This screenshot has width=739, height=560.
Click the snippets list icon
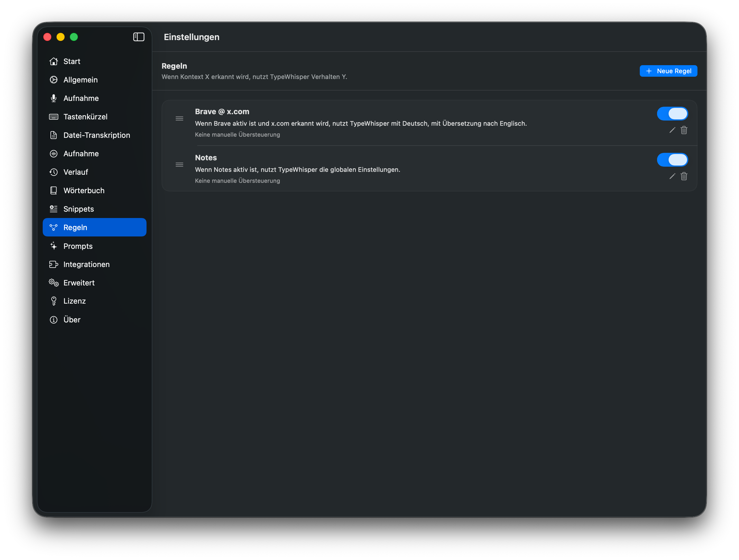click(x=53, y=209)
